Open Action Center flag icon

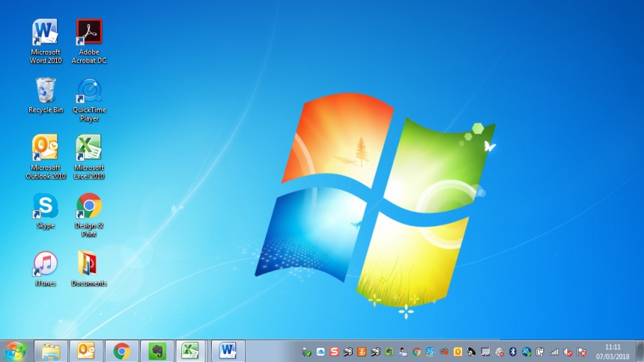582,352
